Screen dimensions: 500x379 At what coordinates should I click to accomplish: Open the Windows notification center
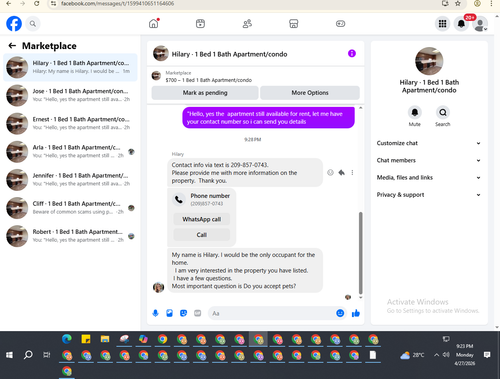[487, 355]
